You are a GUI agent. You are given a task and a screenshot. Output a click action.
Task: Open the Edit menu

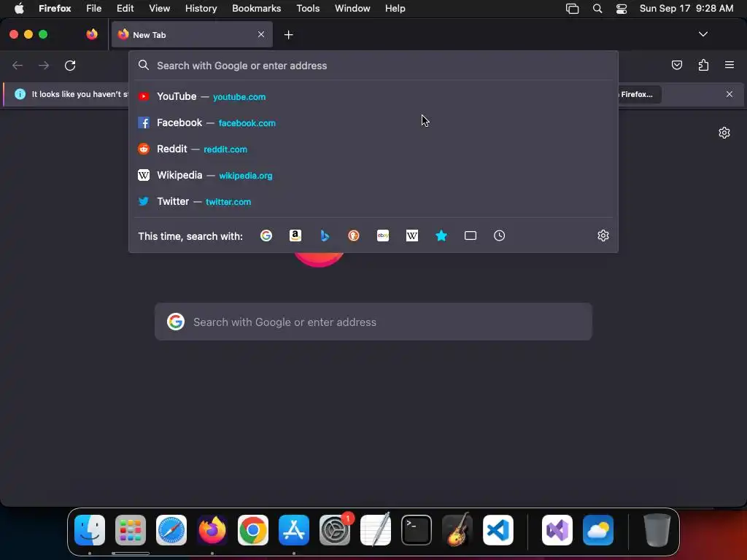(125, 8)
